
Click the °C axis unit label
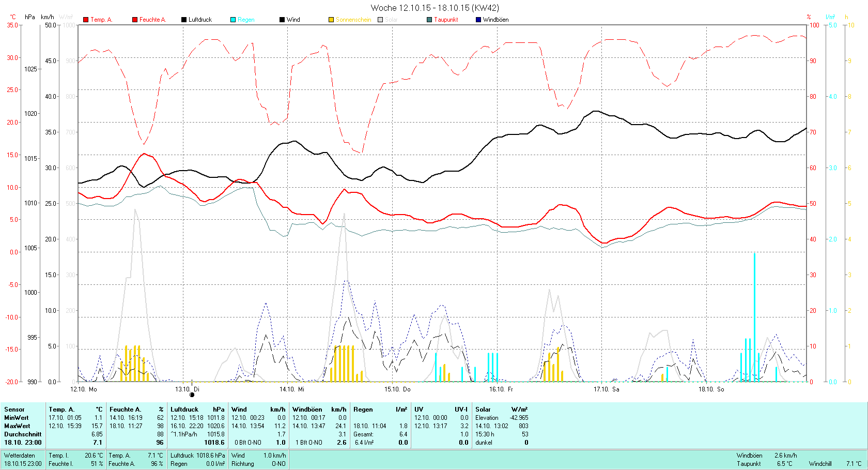tap(13, 17)
